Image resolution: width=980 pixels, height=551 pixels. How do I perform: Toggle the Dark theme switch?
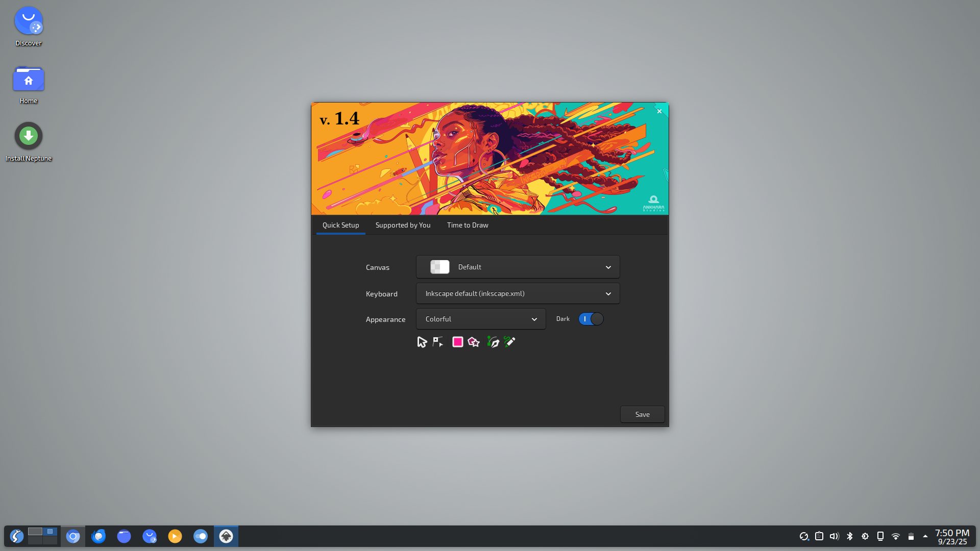click(591, 319)
